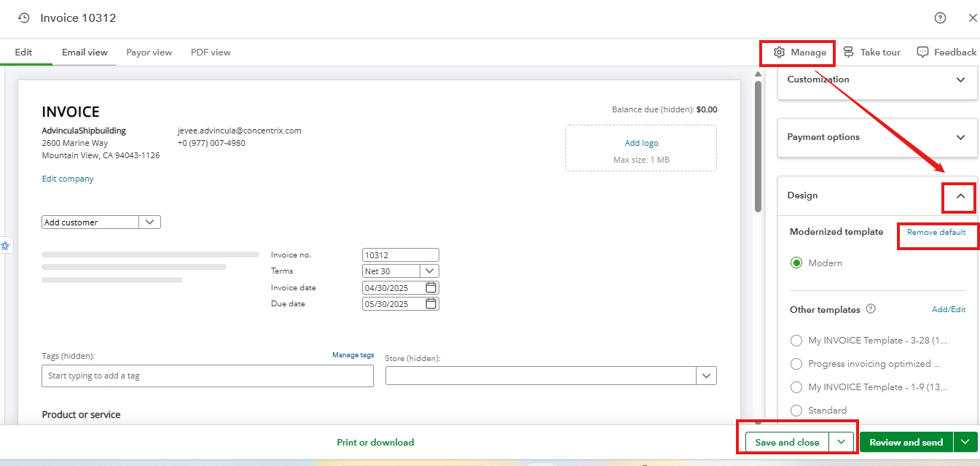
Task: Click the Review and send button
Action: coord(906,442)
